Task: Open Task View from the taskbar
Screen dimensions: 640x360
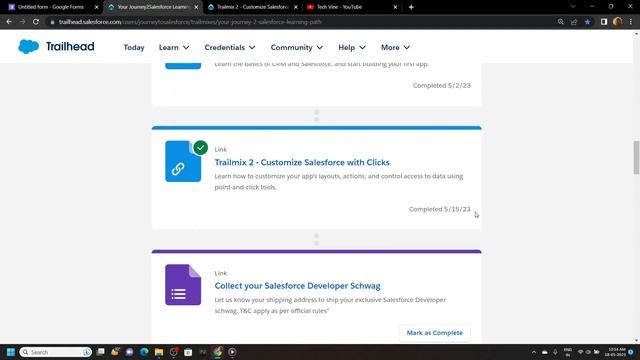Action: [100, 352]
